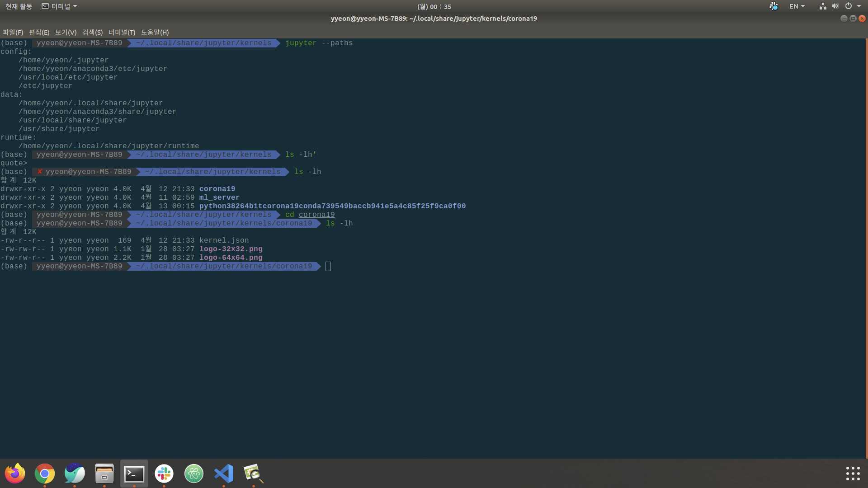Show all applications grid

(x=853, y=474)
